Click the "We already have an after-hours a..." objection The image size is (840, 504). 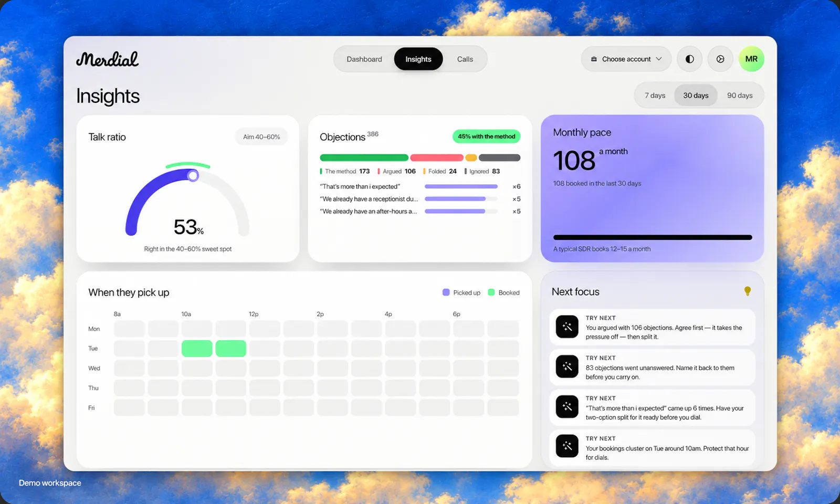click(420, 211)
